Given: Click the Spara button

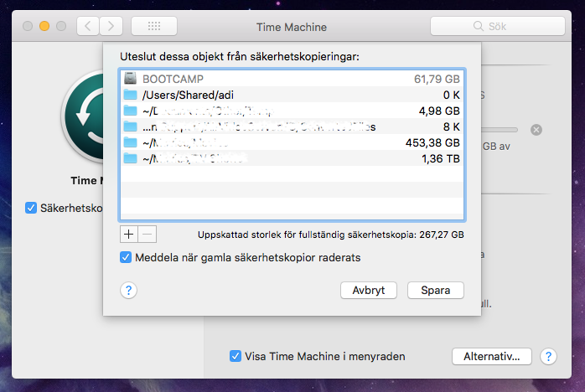Looking at the screenshot, I should point(436,290).
